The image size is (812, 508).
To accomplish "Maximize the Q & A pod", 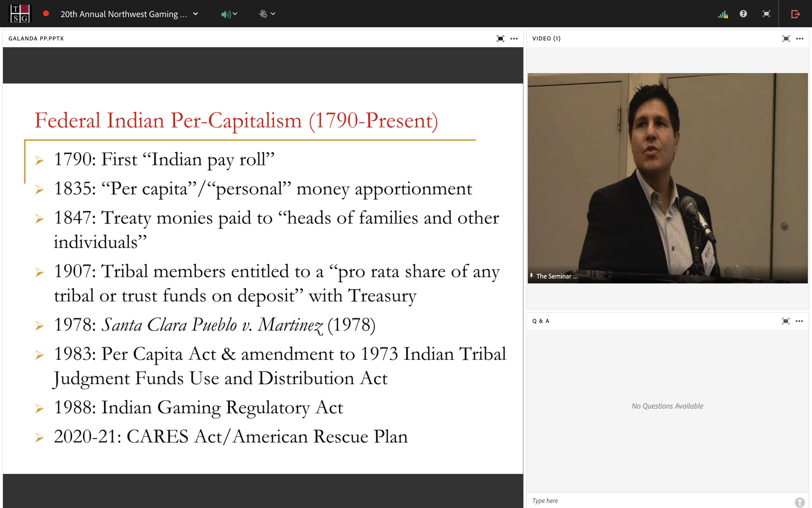I will pos(785,321).
